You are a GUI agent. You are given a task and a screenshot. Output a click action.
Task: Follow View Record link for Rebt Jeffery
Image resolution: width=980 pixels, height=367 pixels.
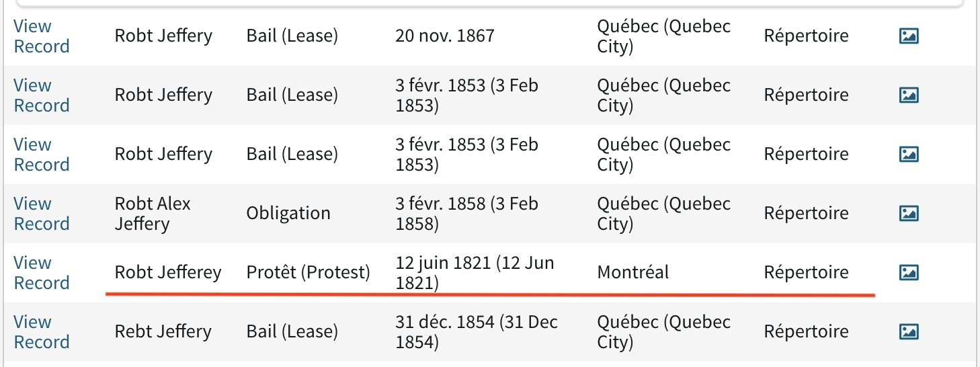41,332
